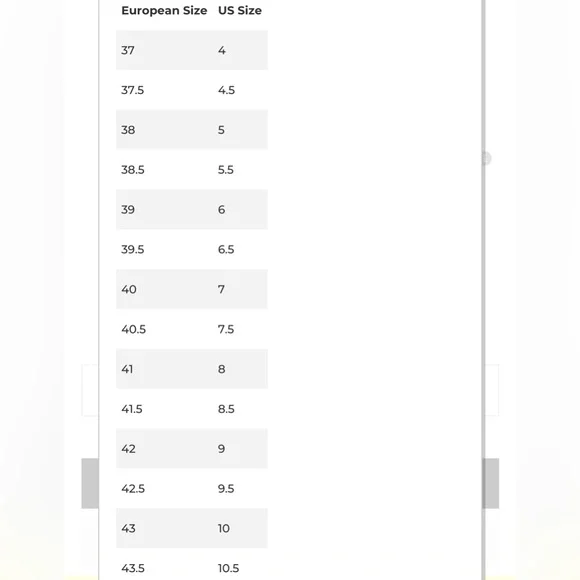
Task: Select the US size 4.5 cell
Action: click(x=226, y=90)
